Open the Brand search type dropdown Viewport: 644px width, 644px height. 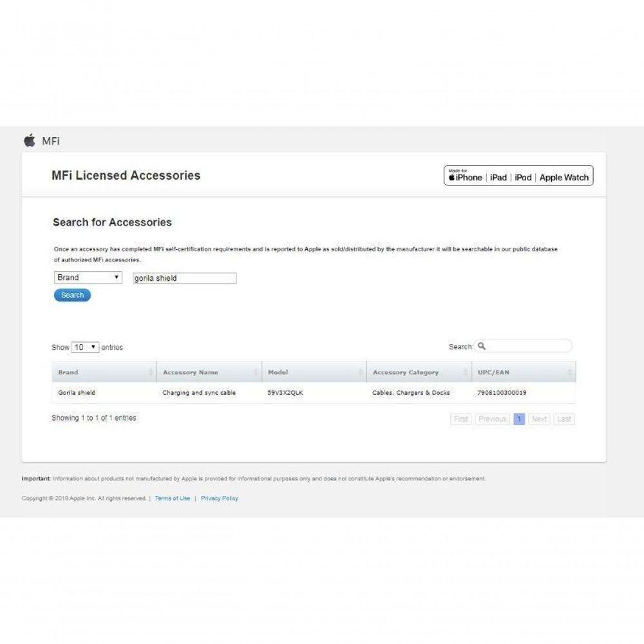pyautogui.click(x=88, y=278)
